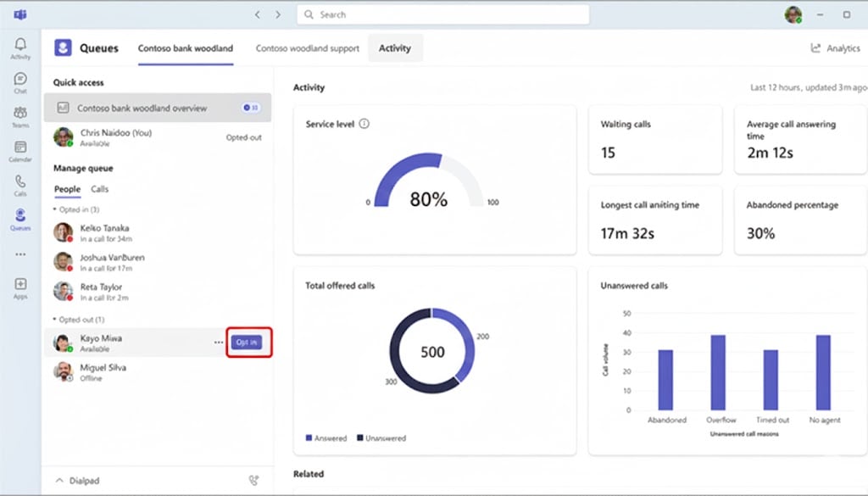
Task: Switch to the Contoso woodland support queue tab
Action: click(x=307, y=48)
